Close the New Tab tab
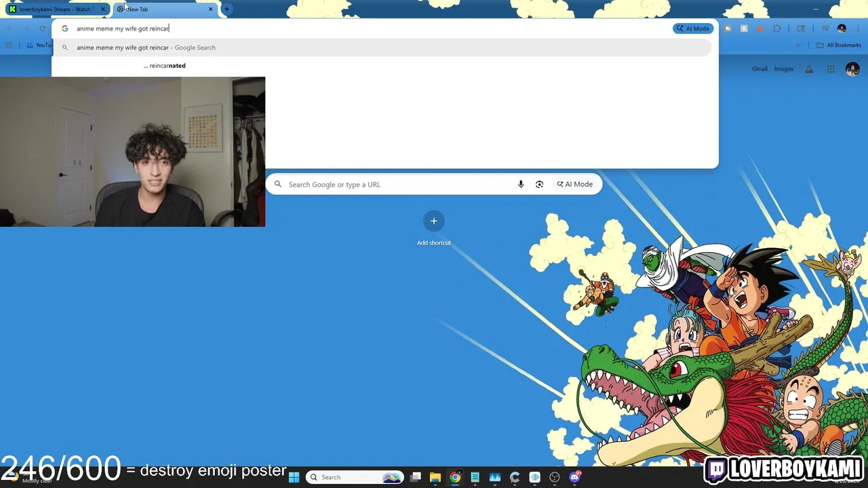Screen dimensions: 868x488 coord(210,9)
